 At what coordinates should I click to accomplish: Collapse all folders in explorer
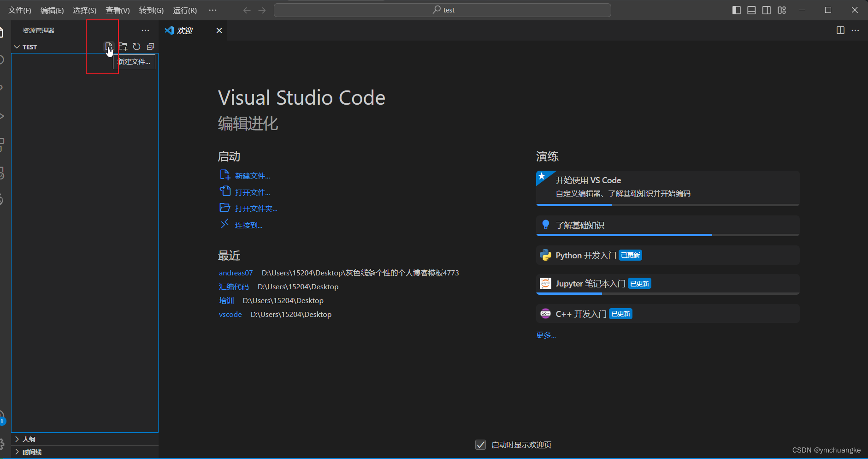(x=150, y=47)
